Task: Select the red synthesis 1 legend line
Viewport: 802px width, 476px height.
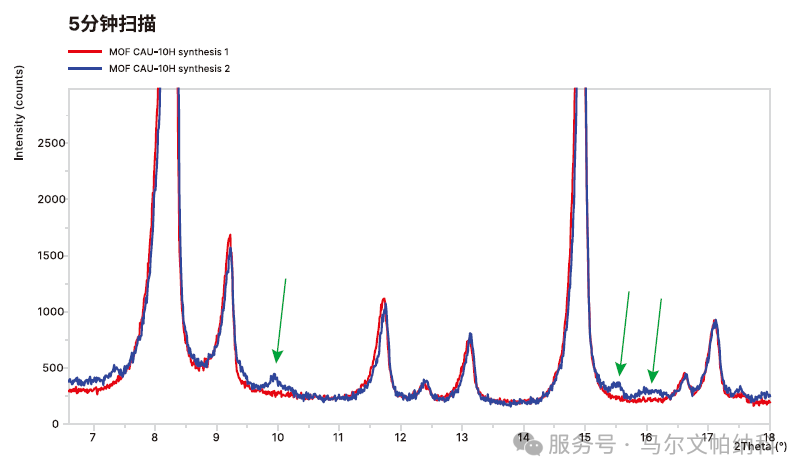Action: pos(85,51)
